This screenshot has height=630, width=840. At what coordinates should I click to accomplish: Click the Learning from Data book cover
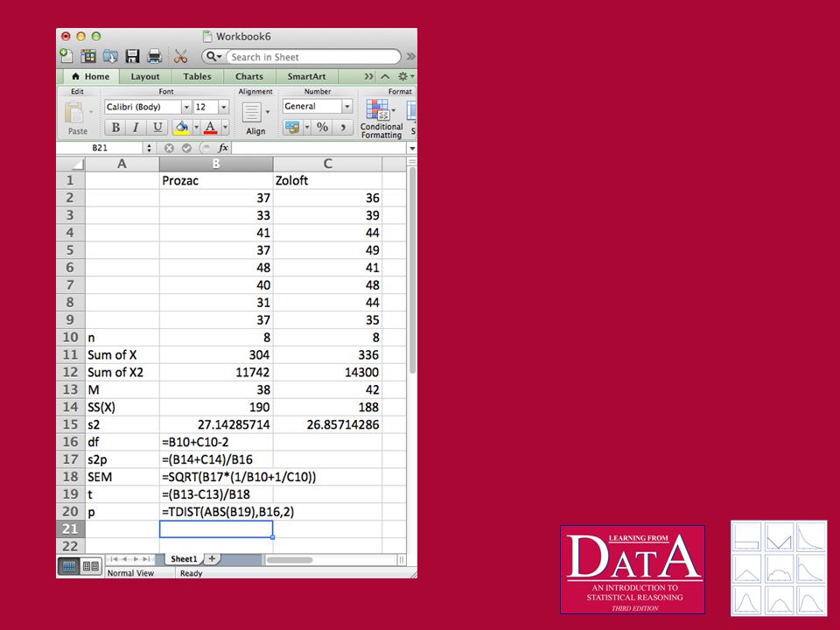click(633, 570)
